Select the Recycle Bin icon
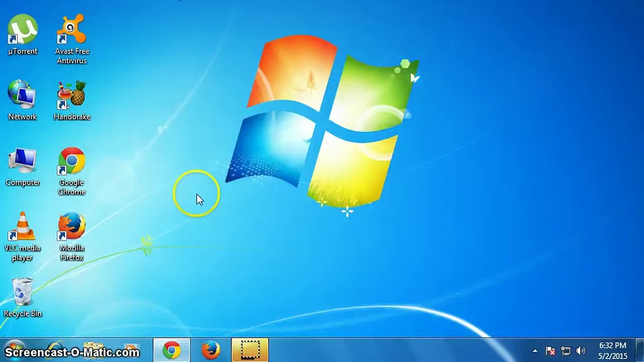The image size is (644, 362). pyautogui.click(x=22, y=298)
